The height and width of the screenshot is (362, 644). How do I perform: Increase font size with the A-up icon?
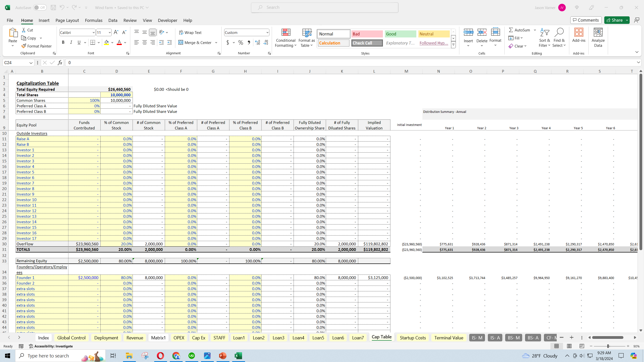[116, 32]
